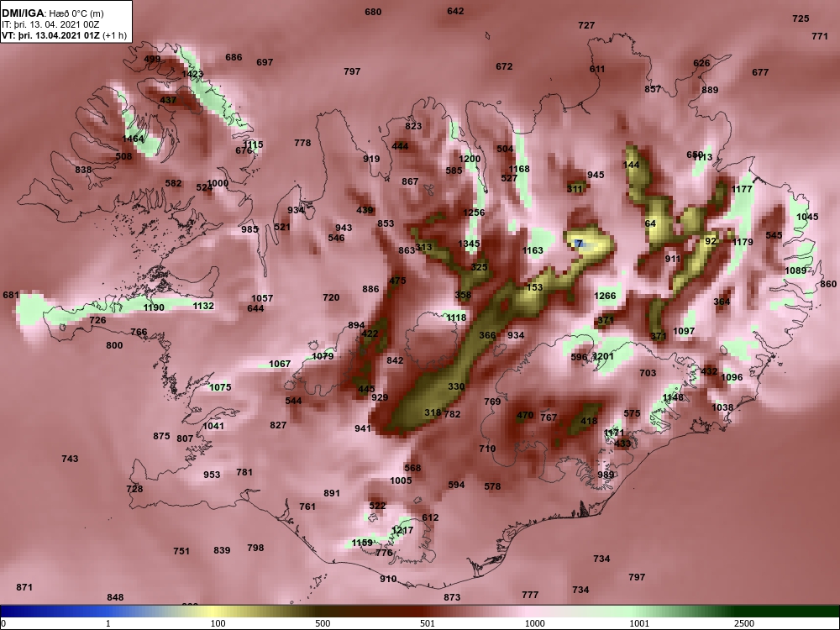
Task: Select the map value 727
Action: pos(586,25)
